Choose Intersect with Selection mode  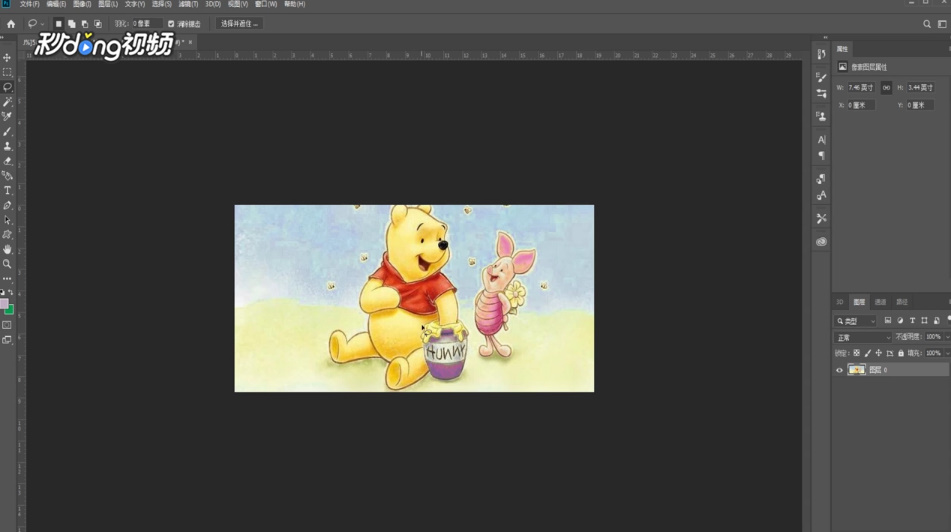98,24
